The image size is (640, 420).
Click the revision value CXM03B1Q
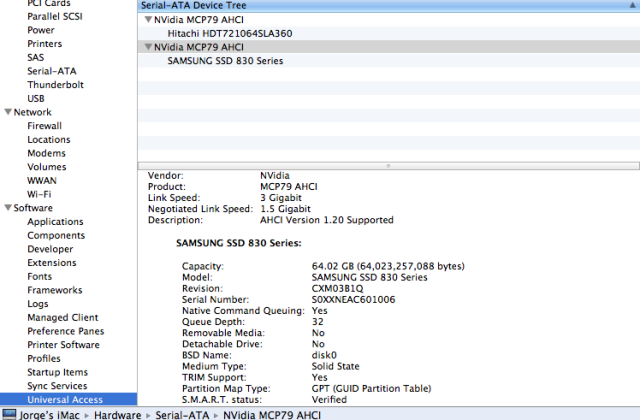pos(338,288)
